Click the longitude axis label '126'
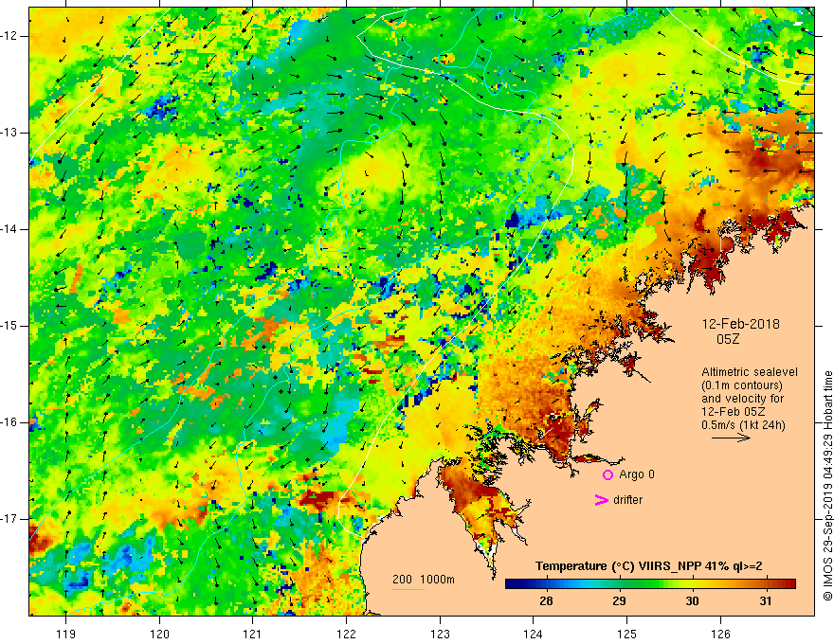834x644 pixels. click(x=720, y=634)
